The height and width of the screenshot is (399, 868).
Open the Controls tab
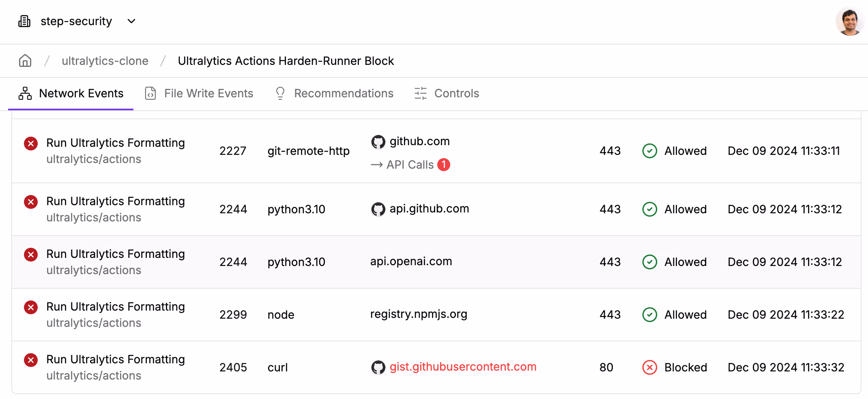click(x=447, y=93)
